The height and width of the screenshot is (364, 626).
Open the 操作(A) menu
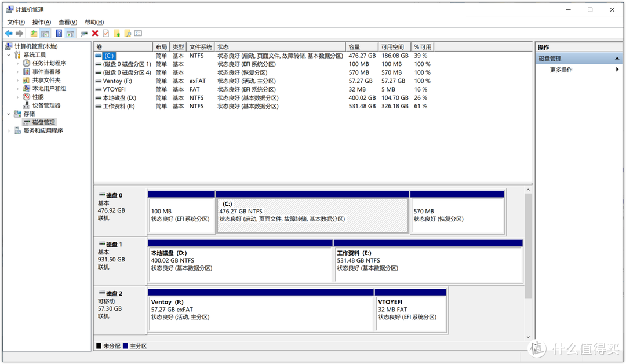(41, 21)
